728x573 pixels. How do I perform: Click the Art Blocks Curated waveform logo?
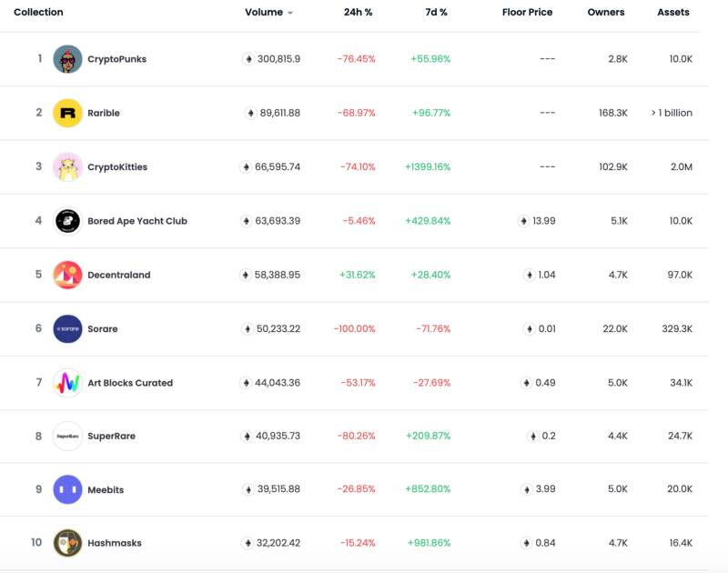pyautogui.click(x=67, y=382)
